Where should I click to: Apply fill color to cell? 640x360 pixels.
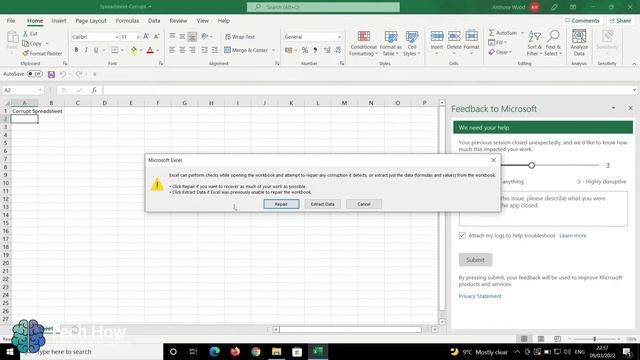133,50
